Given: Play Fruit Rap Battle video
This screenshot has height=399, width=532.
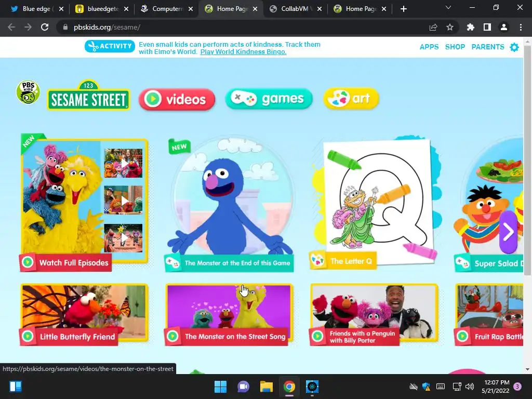Looking at the screenshot, I should [x=489, y=314].
